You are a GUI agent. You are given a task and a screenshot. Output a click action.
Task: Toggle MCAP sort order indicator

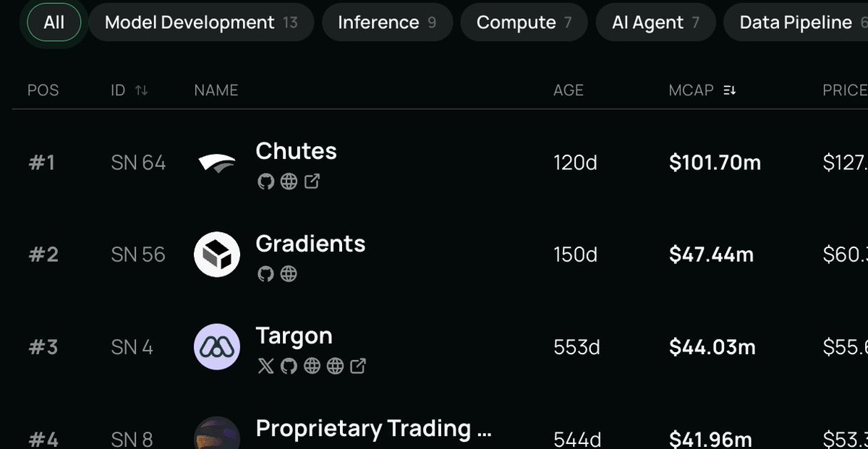pyautogui.click(x=730, y=90)
